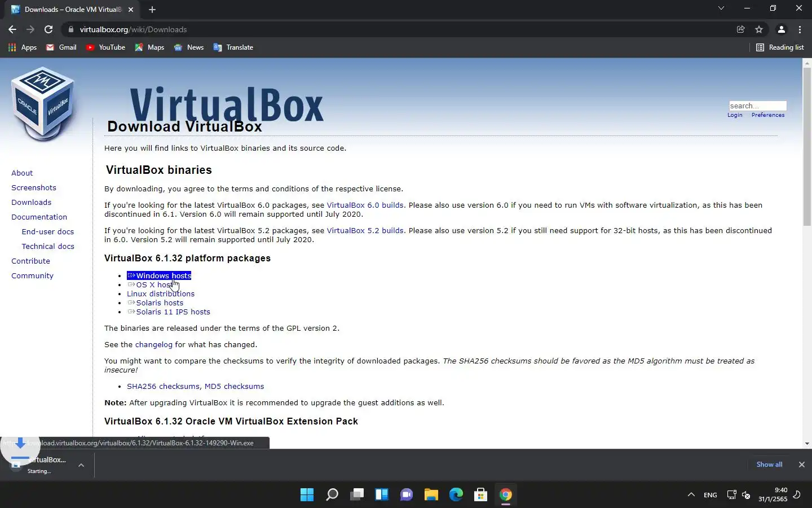The height and width of the screenshot is (508, 812).
Task: Open the VirtualBox 6.0 builds link
Action: 365,205
